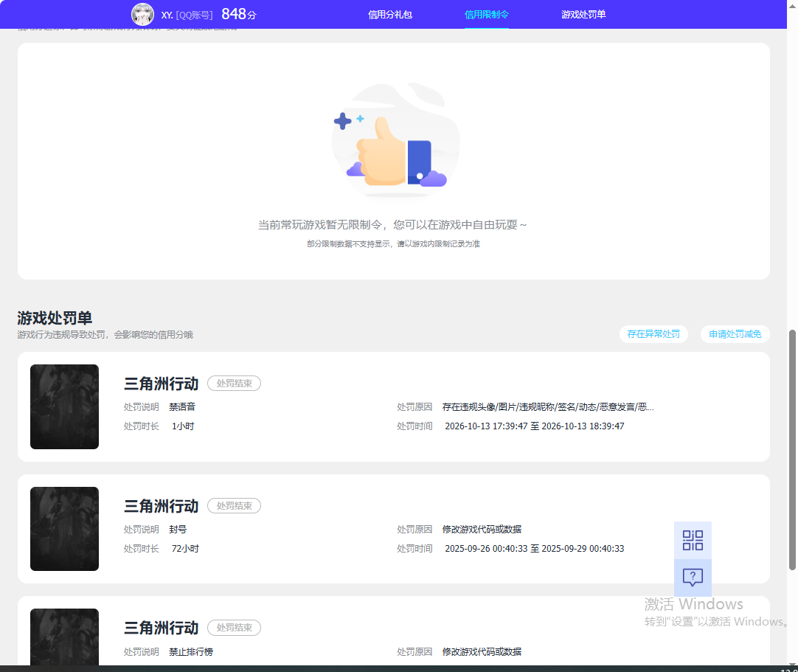Open game thumbnail of the 封号 penalty
The image size is (798, 672).
pos(64,529)
